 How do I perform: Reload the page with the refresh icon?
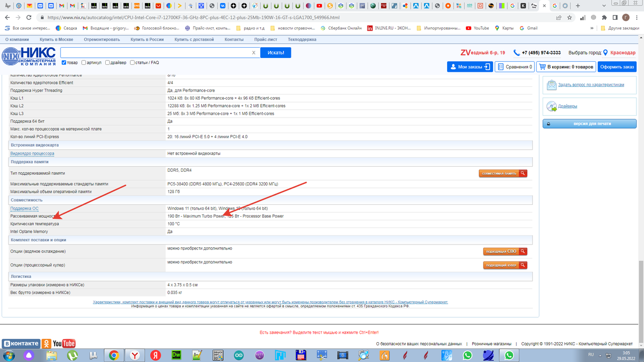[x=29, y=17]
